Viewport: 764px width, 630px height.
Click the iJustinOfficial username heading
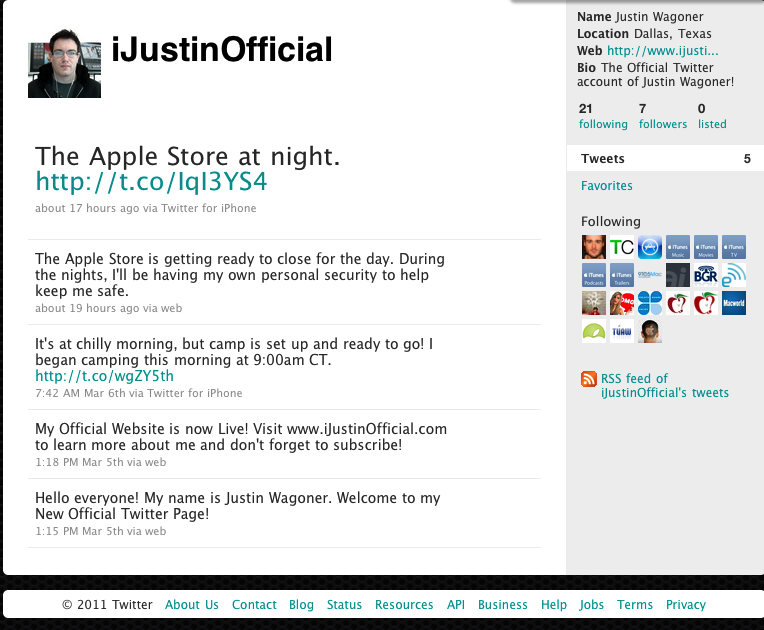tap(222, 49)
